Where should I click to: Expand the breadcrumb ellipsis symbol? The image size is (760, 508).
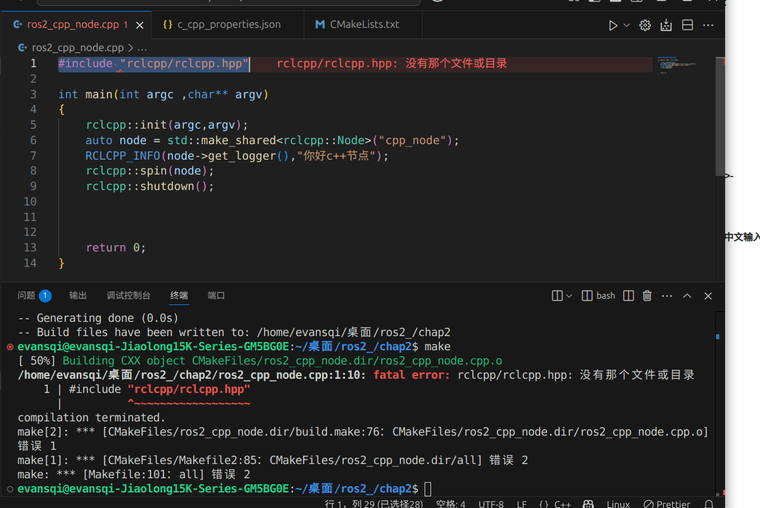click(x=142, y=48)
